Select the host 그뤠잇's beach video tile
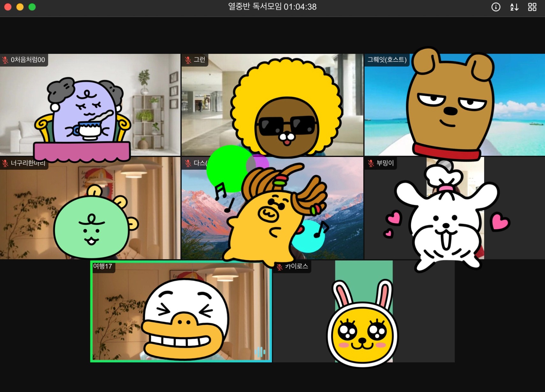The height and width of the screenshot is (392, 545). pos(455,105)
